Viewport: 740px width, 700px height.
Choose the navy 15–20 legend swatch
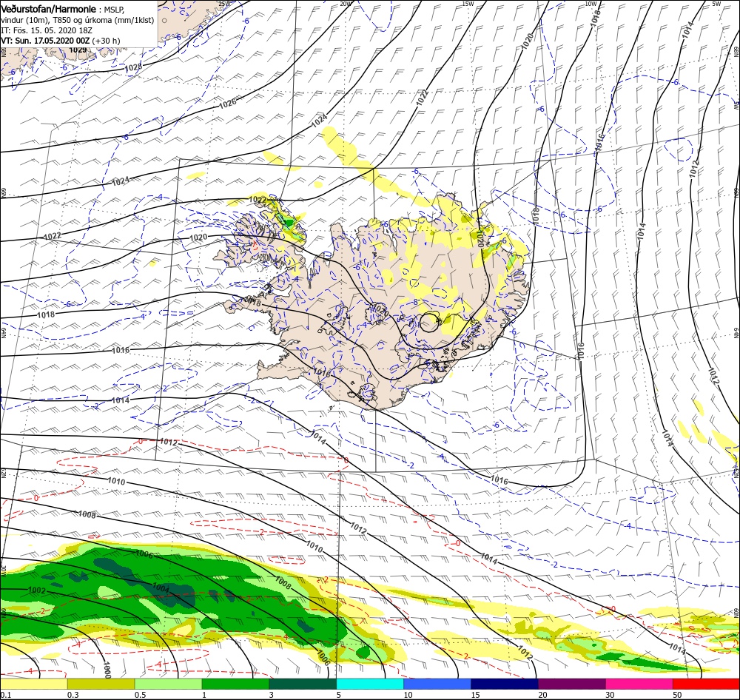[x=505, y=684]
